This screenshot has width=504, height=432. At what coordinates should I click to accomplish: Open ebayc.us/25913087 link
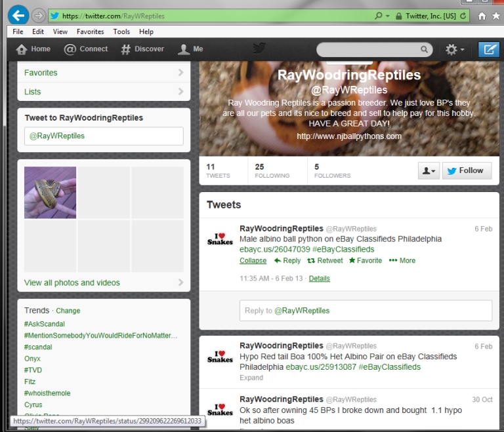point(321,367)
